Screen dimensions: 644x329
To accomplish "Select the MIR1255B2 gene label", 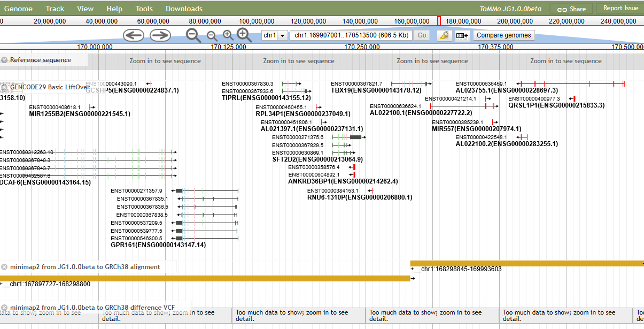I will click(80, 114).
